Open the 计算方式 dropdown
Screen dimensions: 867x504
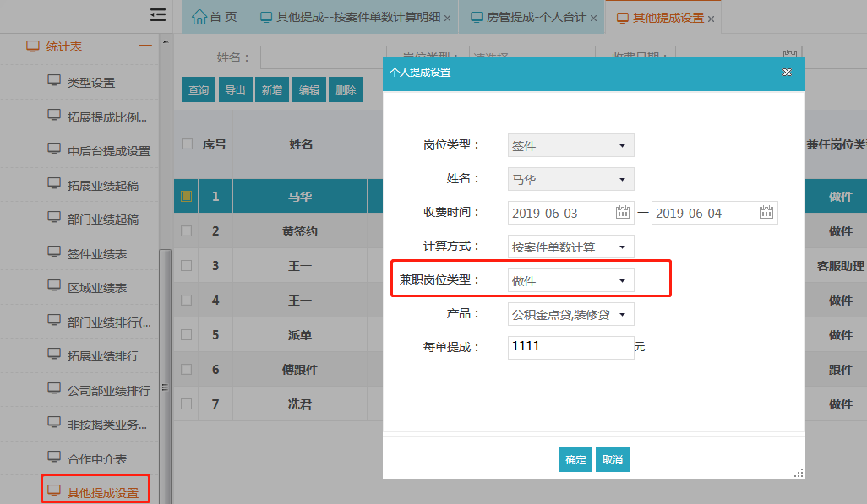click(570, 247)
